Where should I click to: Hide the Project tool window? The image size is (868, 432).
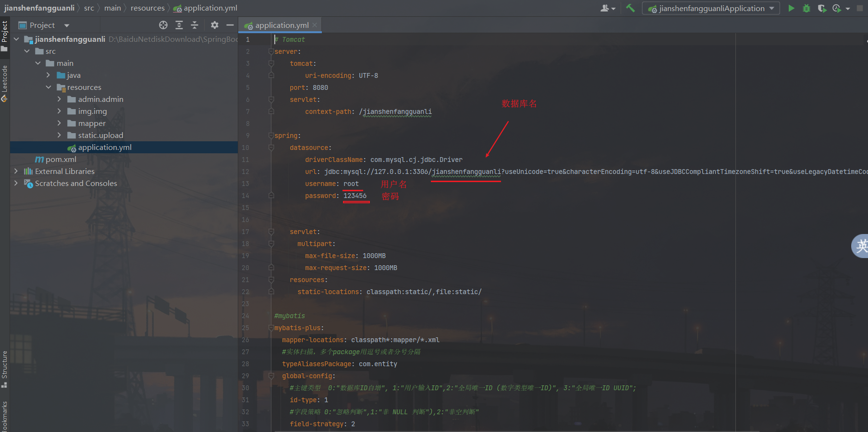point(230,25)
